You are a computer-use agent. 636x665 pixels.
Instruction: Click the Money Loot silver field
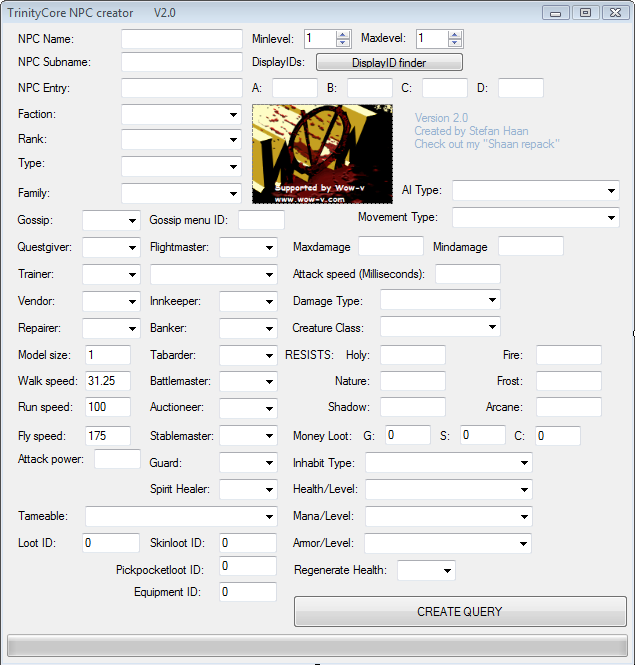[x=483, y=435]
